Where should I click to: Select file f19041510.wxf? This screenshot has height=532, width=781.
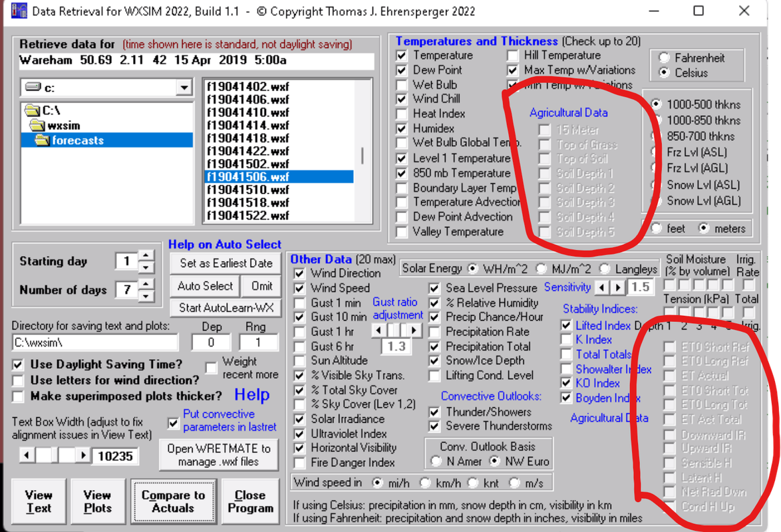248,190
